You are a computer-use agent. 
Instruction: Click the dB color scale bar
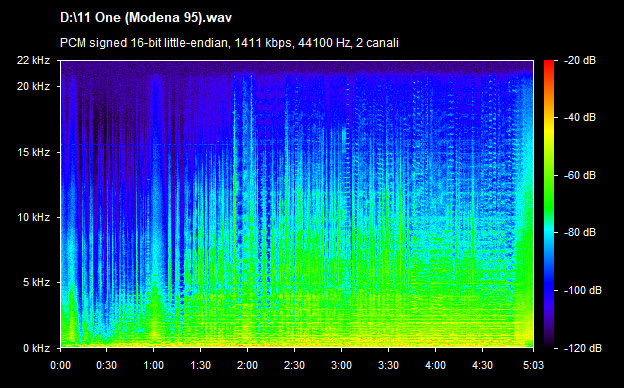tap(549, 204)
